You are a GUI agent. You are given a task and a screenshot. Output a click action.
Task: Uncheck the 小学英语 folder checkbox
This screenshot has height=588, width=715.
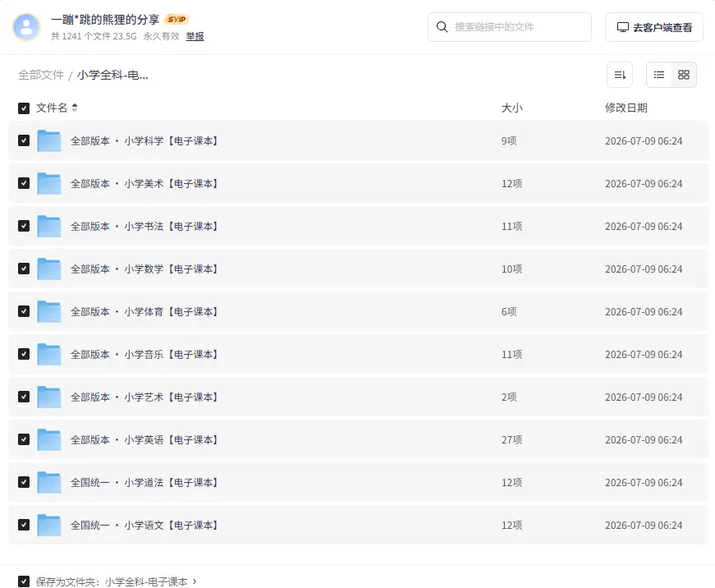pyautogui.click(x=24, y=439)
